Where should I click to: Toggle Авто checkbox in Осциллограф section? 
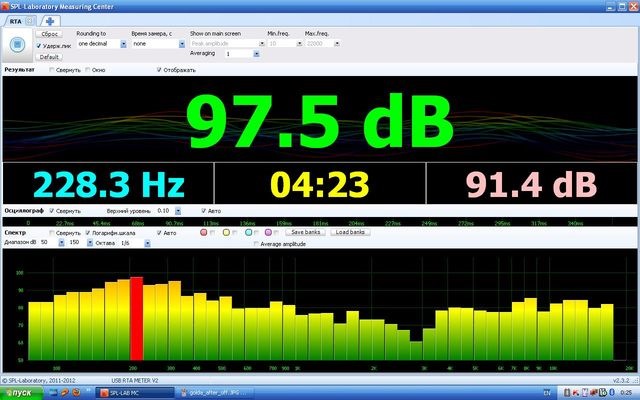(203, 211)
